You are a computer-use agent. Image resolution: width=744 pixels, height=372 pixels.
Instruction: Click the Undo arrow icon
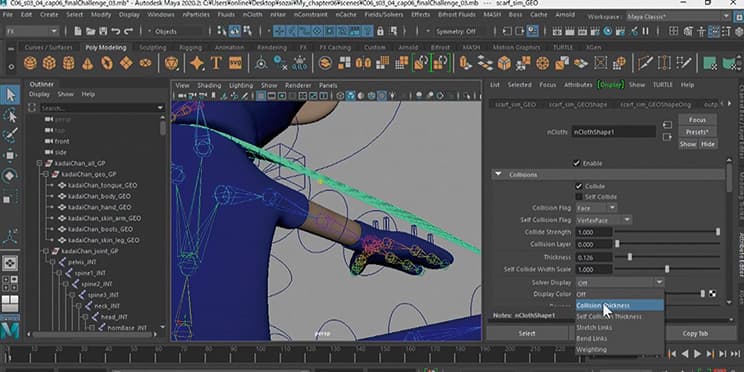click(115, 31)
